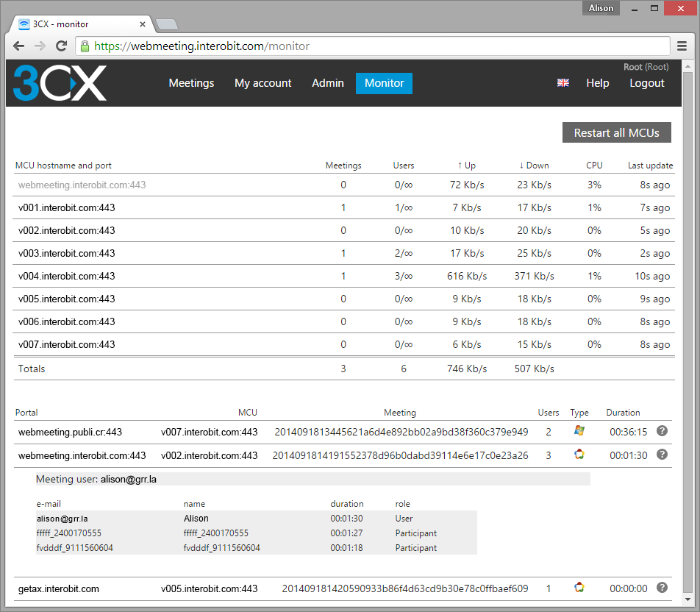Click the Root (Root) user label
Viewport: 700px width, 612px height.
click(646, 67)
